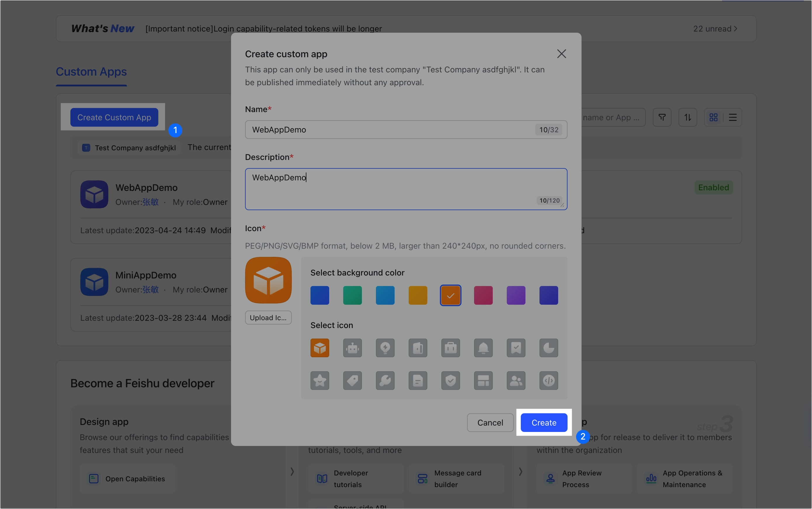Click the Name input field
This screenshot has height=509, width=812.
tap(406, 130)
